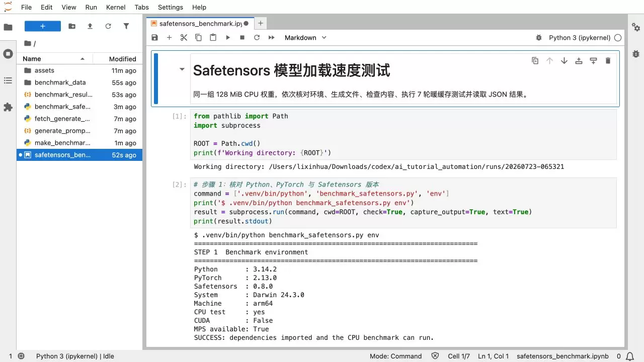Paste cell from clipboard icon
Image resolution: width=644 pixels, height=362 pixels.
[213, 38]
